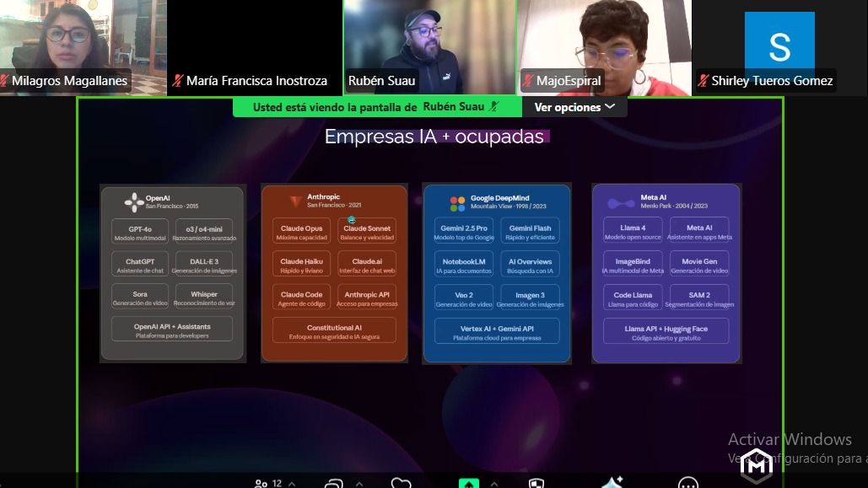This screenshot has width=868, height=488.
Task: Click the 'Whisper' box
Action: coord(204,298)
